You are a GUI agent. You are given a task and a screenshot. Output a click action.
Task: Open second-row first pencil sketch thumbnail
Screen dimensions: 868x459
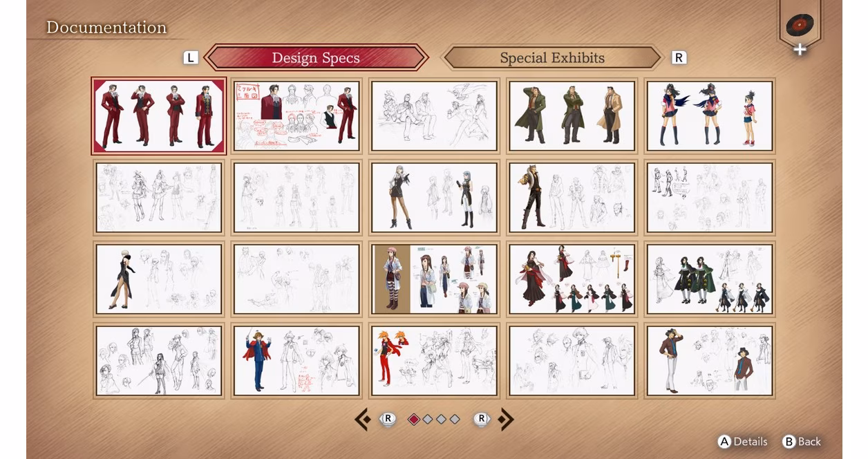pyautogui.click(x=159, y=198)
